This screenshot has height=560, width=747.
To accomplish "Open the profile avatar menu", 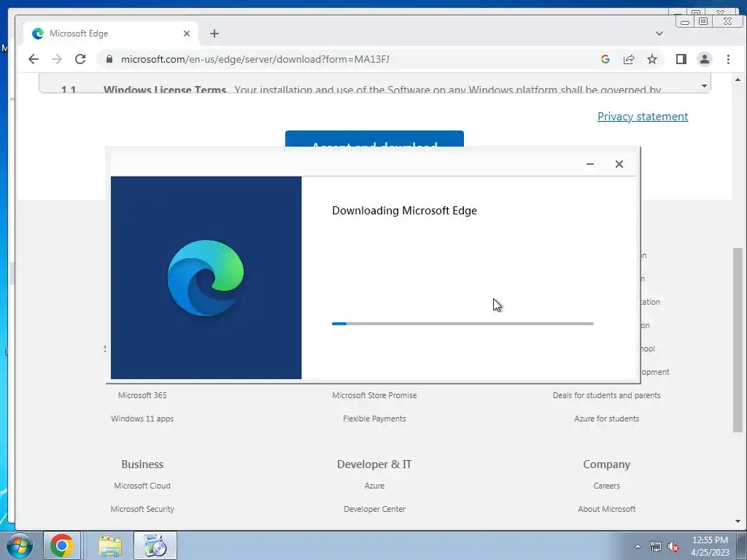I will (x=705, y=59).
